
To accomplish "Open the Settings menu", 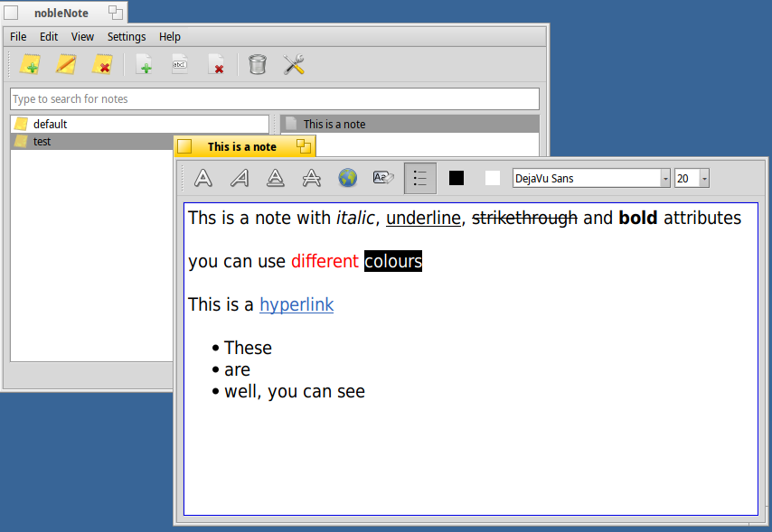I will [x=127, y=37].
